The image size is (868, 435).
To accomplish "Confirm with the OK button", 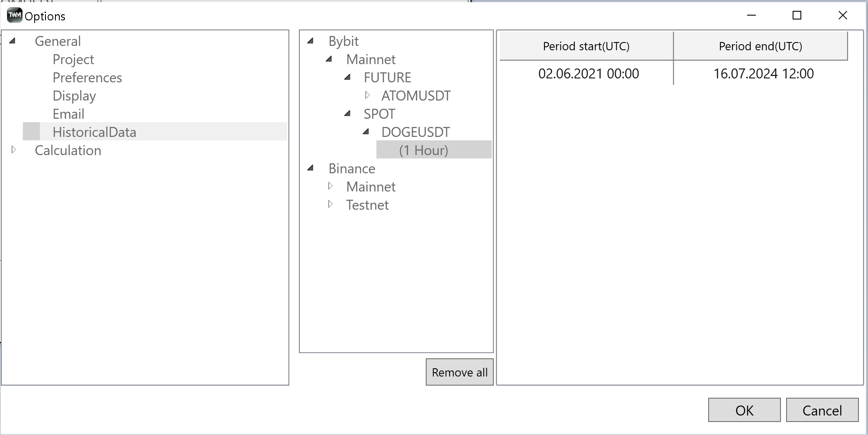I will (744, 410).
